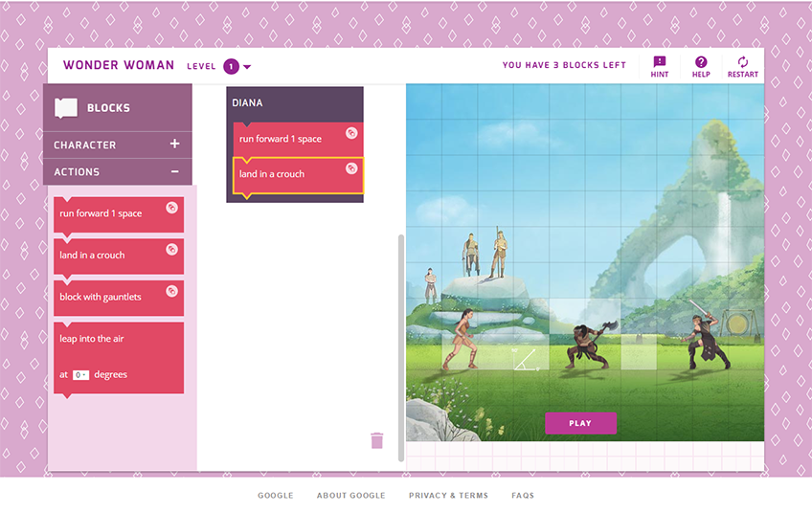Image resolution: width=812 pixels, height=513 pixels.
Task: Click the workspace vertical scrollbar
Action: [401, 347]
